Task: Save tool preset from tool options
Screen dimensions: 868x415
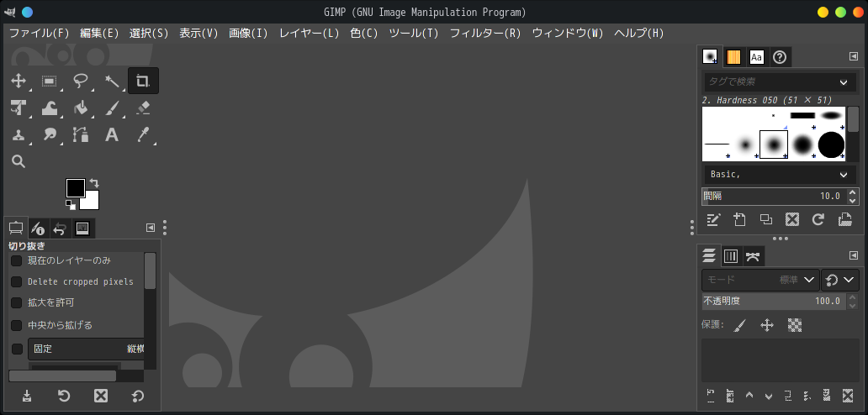Action: [x=27, y=396]
